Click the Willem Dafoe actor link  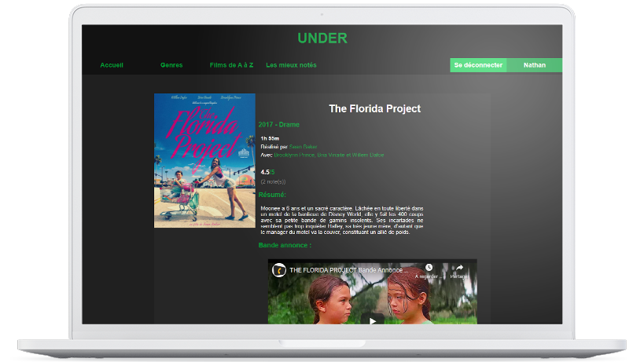click(368, 155)
